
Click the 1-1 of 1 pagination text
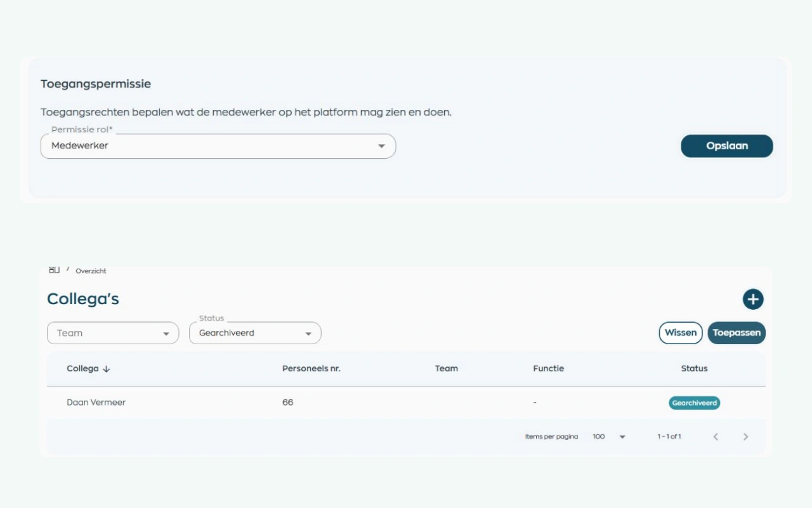(669, 437)
